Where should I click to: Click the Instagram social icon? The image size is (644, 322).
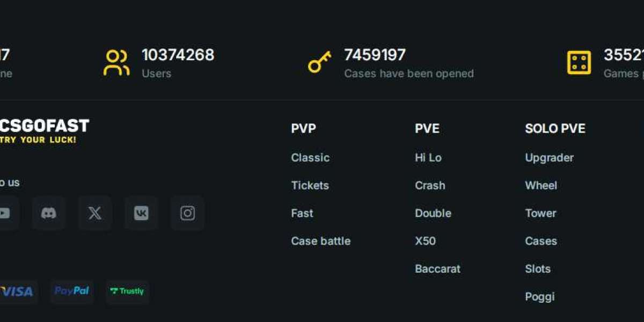(x=187, y=213)
